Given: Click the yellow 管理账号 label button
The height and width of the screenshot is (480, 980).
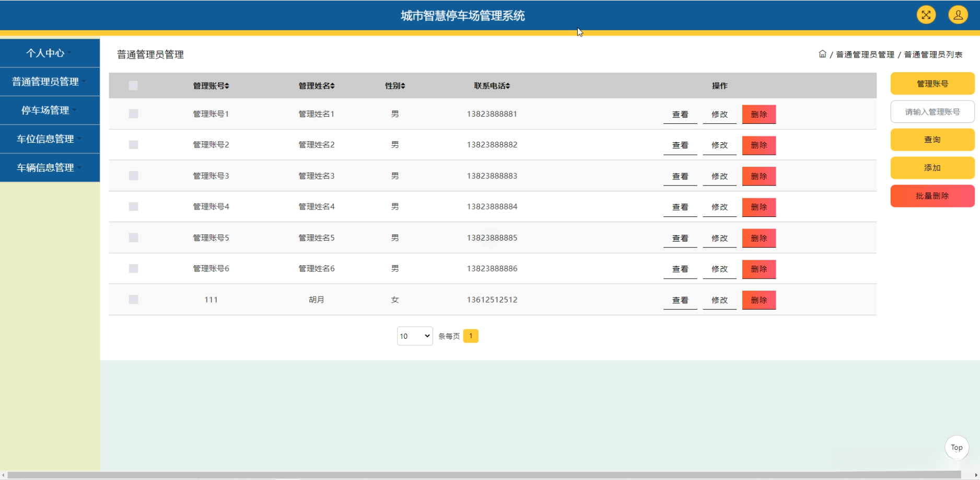Looking at the screenshot, I should [x=932, y=84].
